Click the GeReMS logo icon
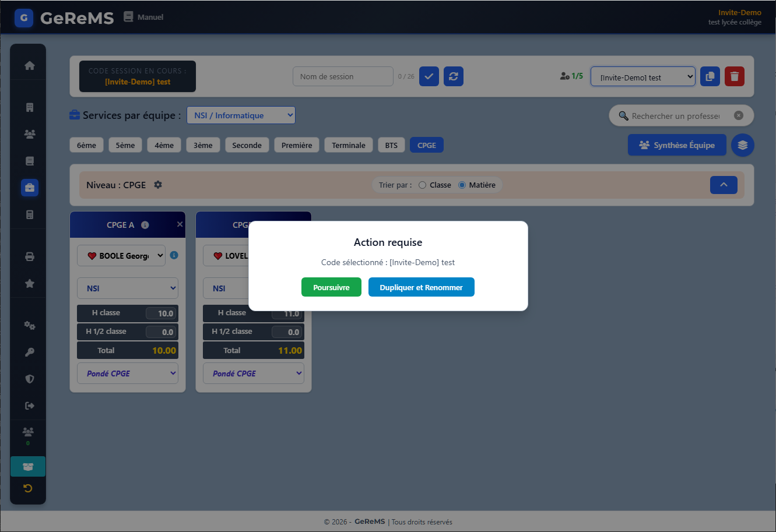The image size is (776, 532). coord(24,18)
